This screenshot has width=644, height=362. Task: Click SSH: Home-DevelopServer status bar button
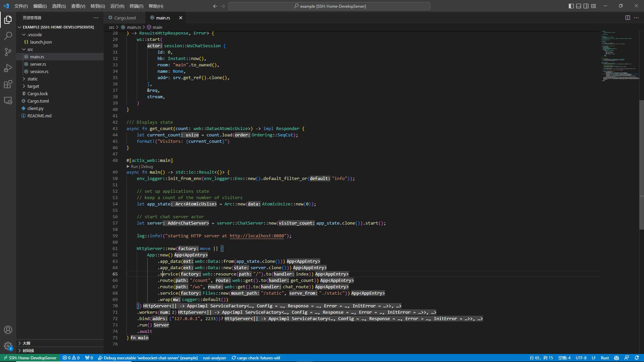30,358
